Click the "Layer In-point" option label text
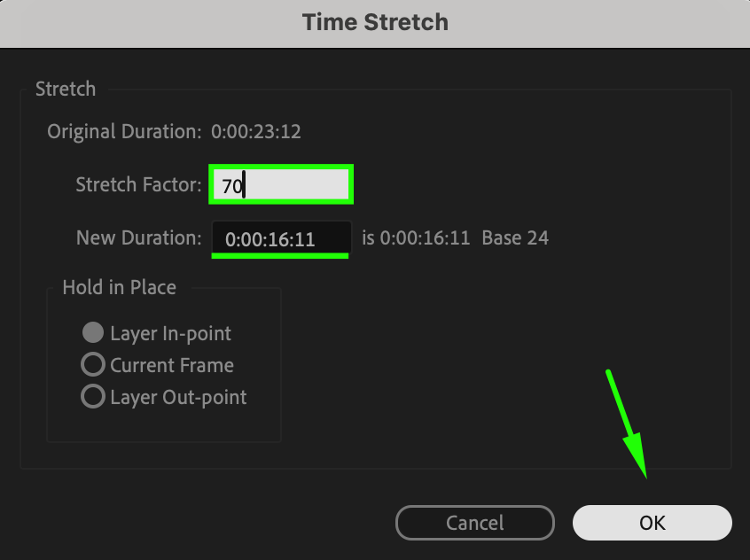750x560 pixels. click(x=170, y=333)
